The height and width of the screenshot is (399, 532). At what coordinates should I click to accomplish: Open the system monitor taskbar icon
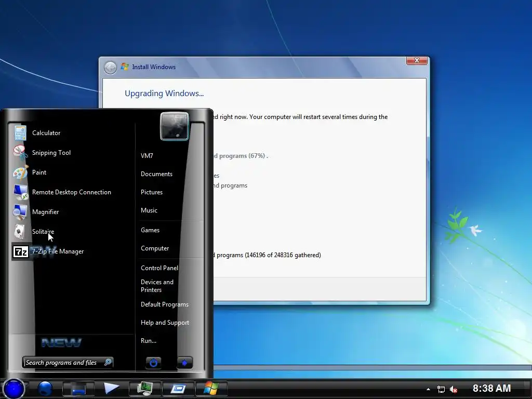(x=145, y=389)
